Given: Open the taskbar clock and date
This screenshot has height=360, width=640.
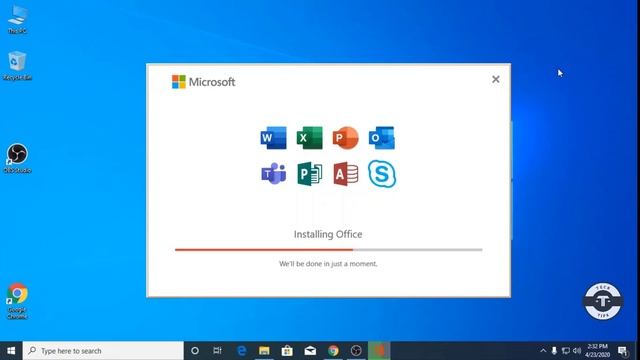Looking at the screenshot, I should click(598, 351).
